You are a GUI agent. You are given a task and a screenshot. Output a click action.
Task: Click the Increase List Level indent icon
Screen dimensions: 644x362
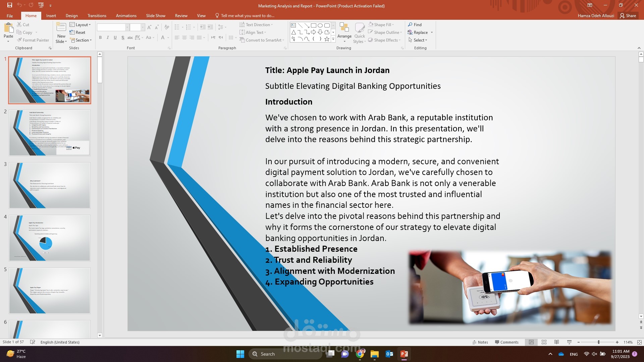210,27
